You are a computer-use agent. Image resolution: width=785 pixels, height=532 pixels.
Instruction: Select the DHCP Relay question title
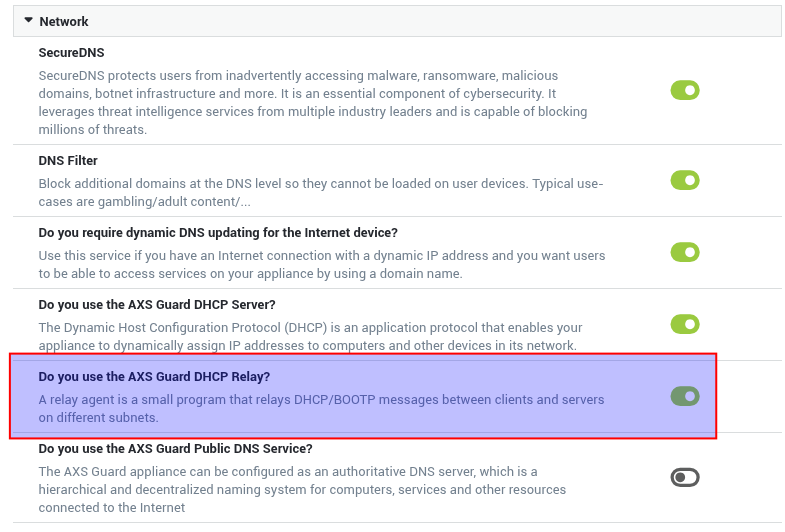point(154,377)
